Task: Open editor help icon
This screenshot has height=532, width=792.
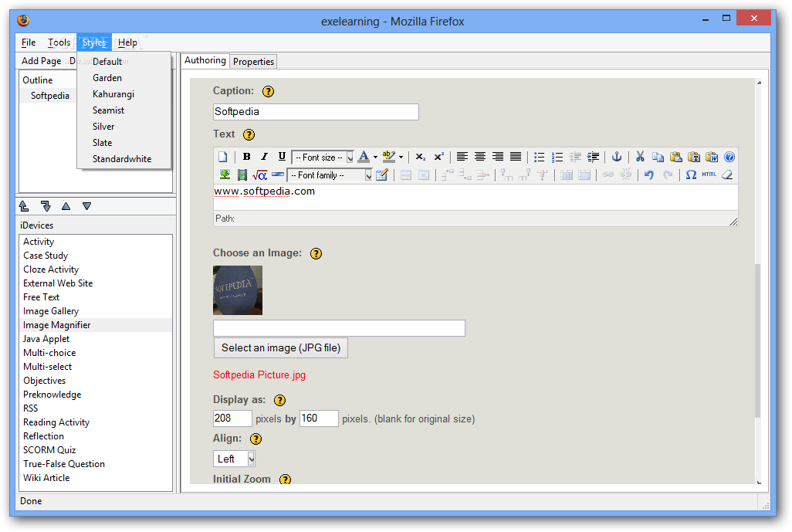Action: pyautogui.click(x=729, y=157)
